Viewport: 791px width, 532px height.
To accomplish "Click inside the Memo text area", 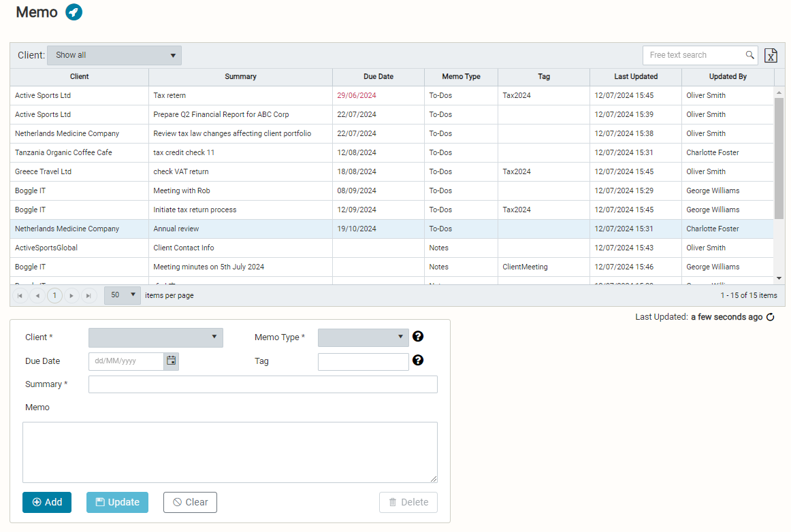I will point(230,452).
